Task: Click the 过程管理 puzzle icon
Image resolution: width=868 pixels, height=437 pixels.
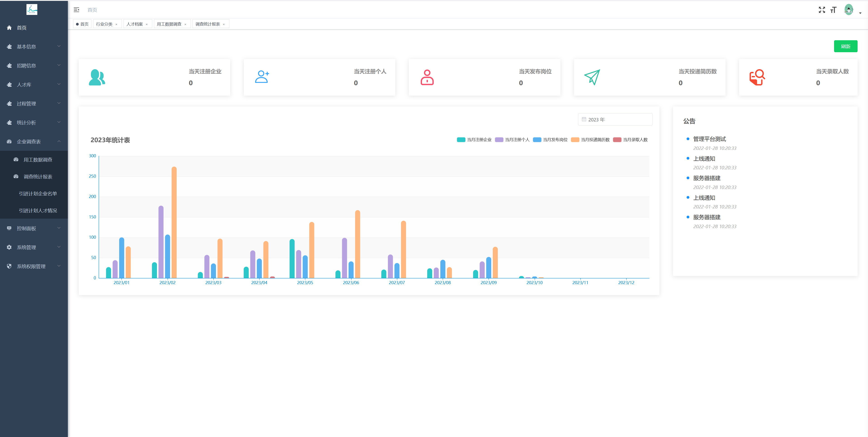Action: [9, 104]
